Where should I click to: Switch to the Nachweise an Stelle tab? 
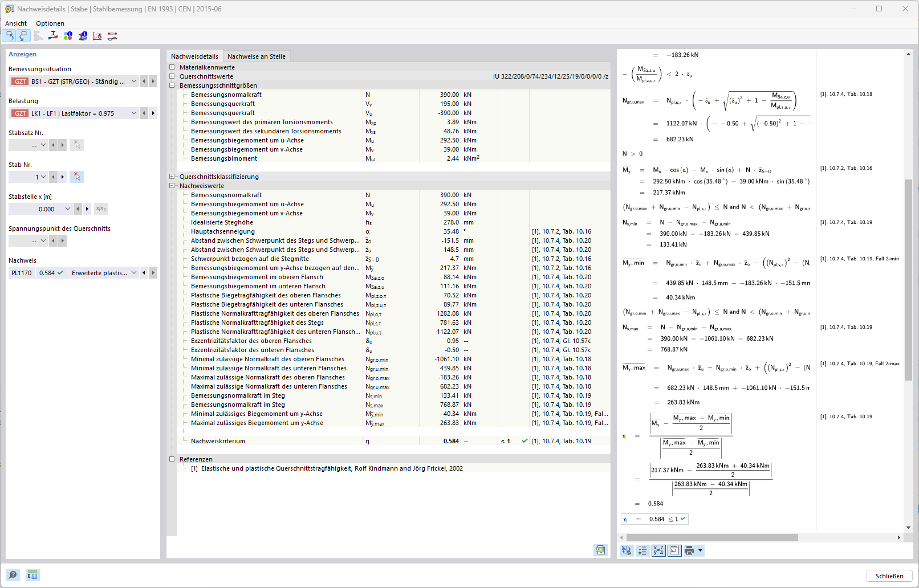coord(257,56)
